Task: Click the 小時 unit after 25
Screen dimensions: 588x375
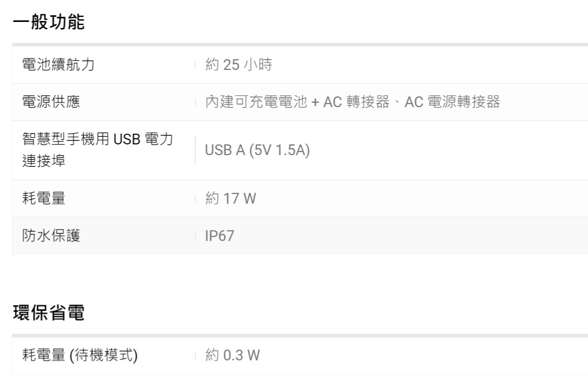Action: (257, 65)
